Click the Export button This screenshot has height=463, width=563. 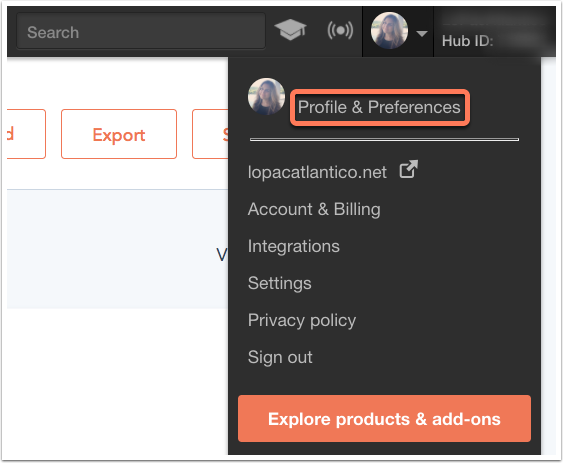119,134
